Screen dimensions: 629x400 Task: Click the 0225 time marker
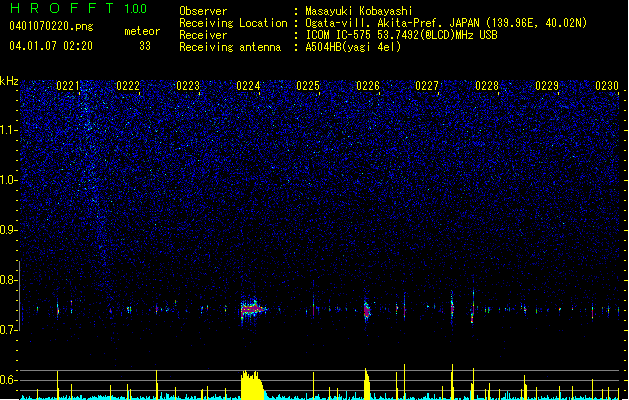308,86
